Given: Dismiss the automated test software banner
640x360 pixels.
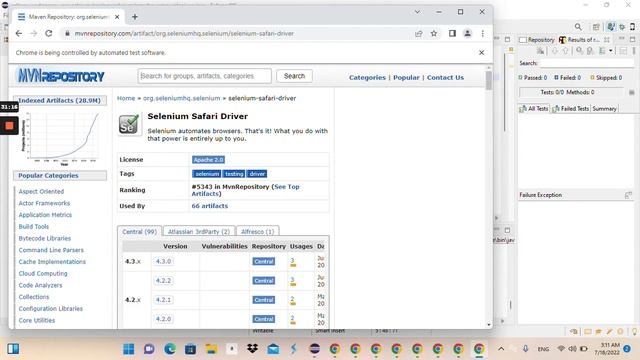Looking at the screenshot, I should [x=482, y=52].
